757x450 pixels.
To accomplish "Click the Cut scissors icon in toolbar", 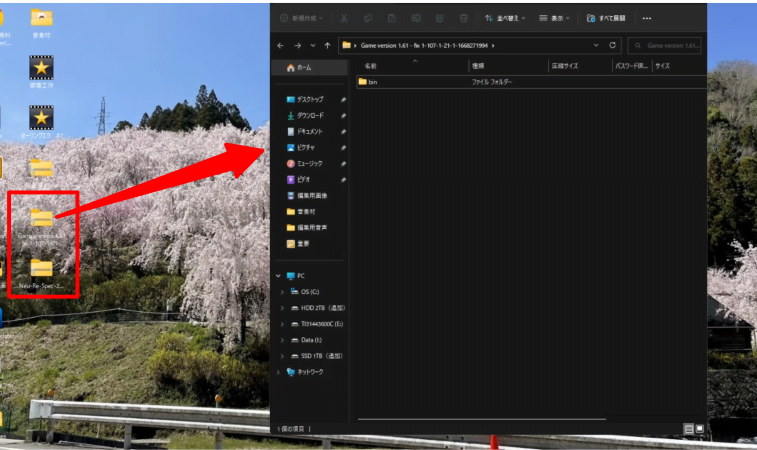I will point(344,18).
